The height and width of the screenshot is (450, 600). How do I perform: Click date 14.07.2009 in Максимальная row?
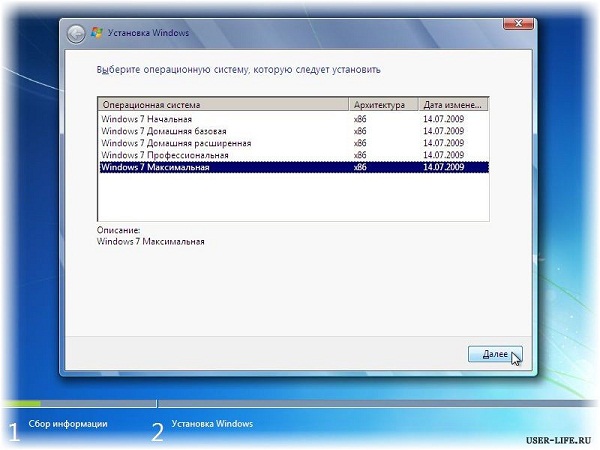tap(443, 167)
